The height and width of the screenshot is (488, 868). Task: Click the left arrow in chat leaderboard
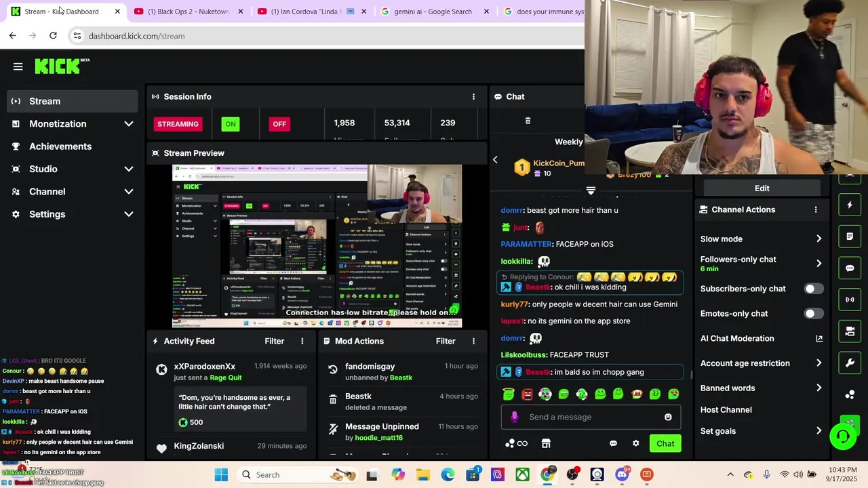pyautogui.click(x=495, y=160)
